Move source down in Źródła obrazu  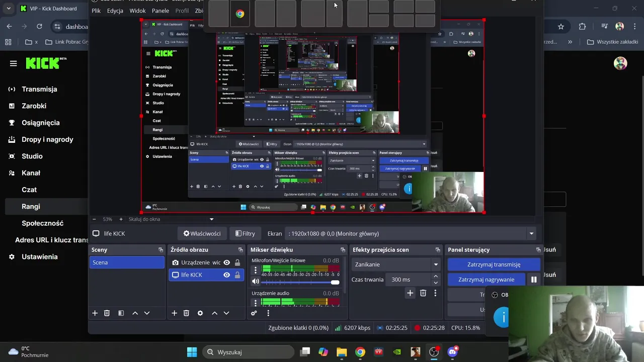226,313
